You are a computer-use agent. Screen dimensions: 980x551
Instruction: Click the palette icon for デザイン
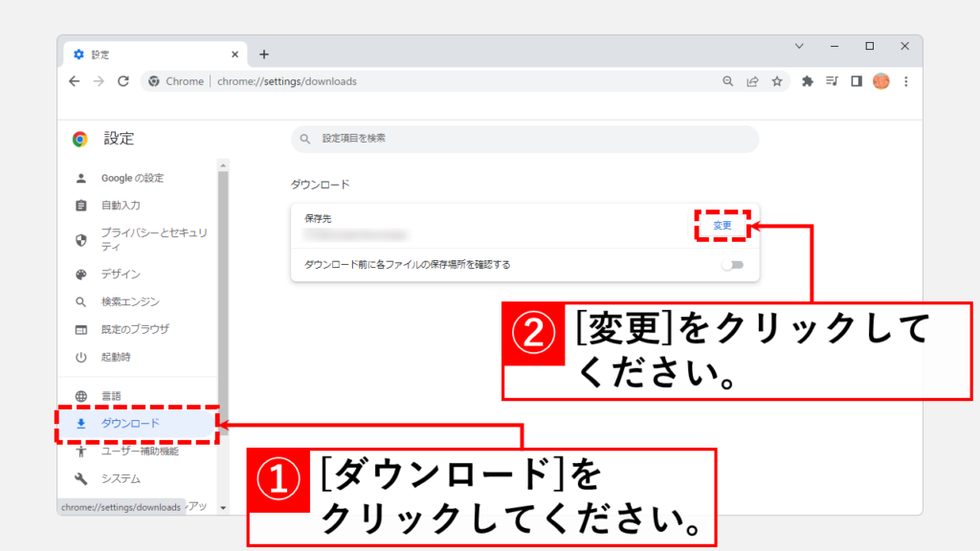(x=80, y=275)
